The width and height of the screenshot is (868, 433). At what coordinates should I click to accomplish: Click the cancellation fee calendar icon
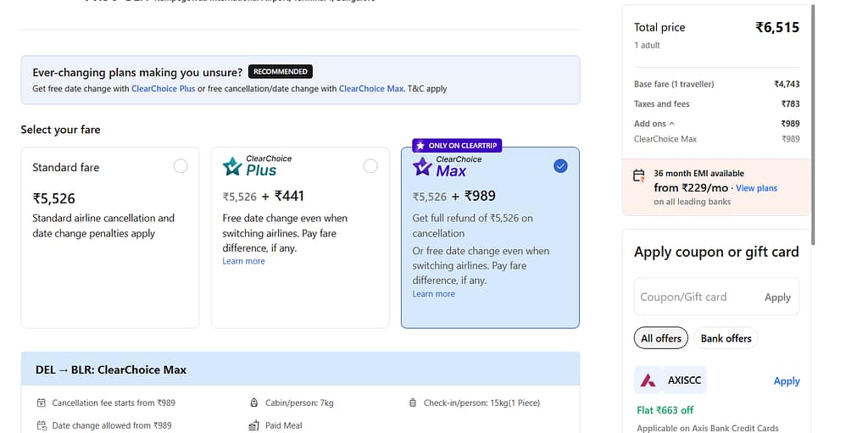click(41, 402)
